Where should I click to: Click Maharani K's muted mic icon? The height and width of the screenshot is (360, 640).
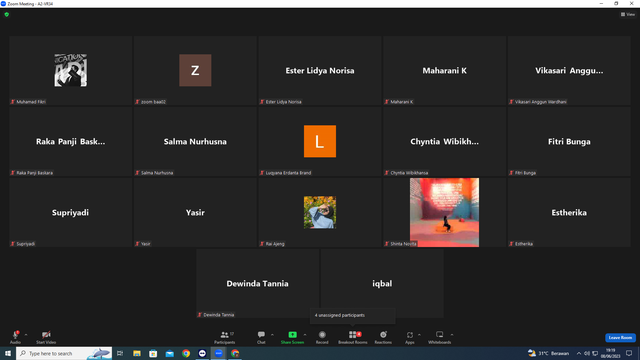click(387, 102)
